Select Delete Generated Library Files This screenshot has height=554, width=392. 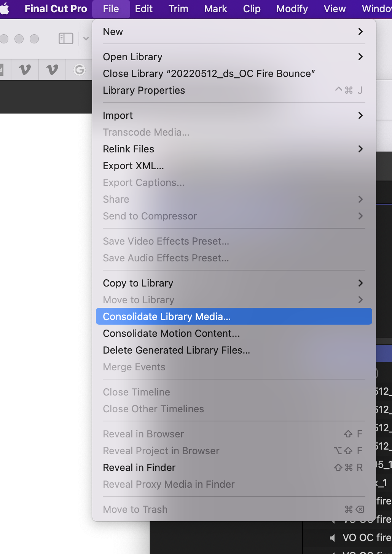point(176,350)
